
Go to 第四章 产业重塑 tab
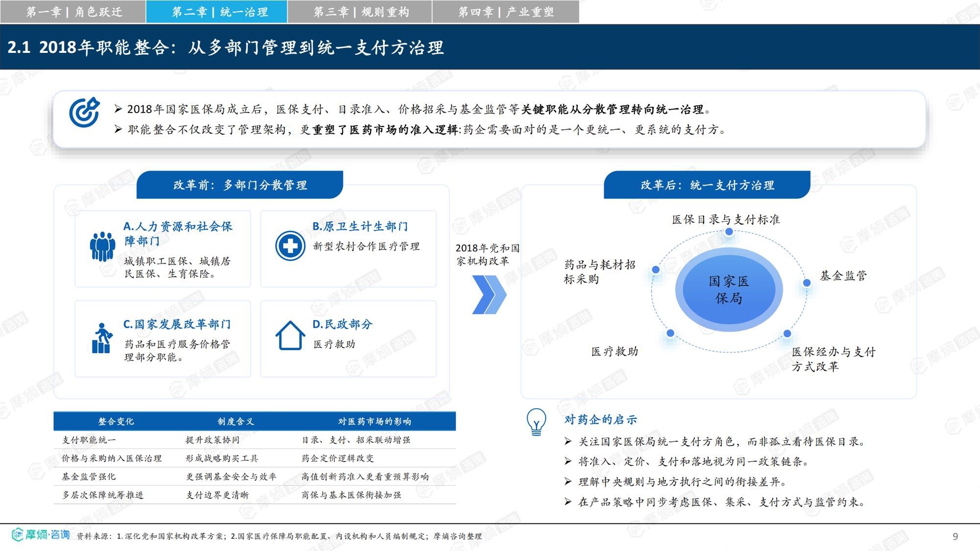(x=506, y=12)
